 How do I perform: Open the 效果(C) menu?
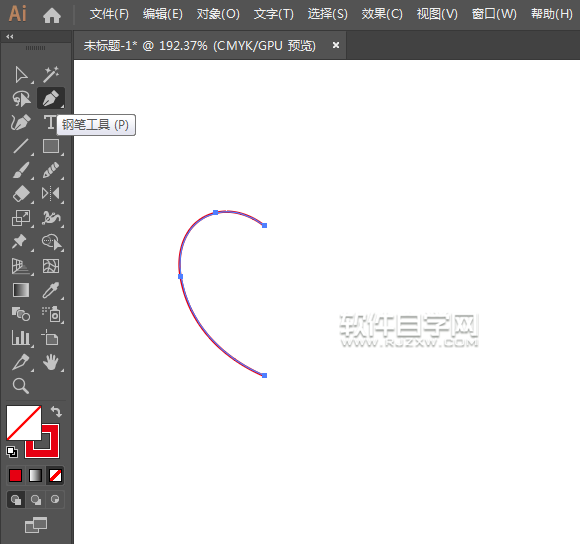click(382, 14)
